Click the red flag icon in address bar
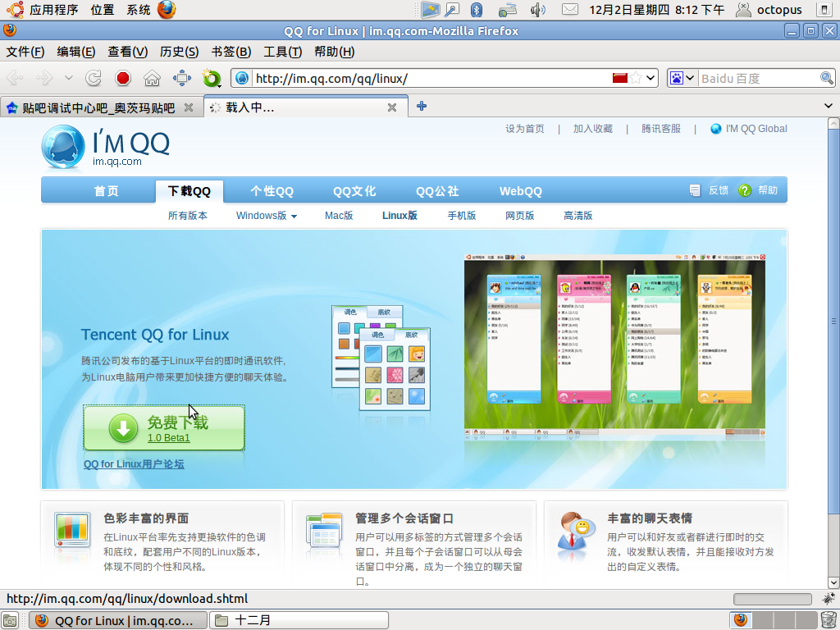 click(x=620, y=78)
